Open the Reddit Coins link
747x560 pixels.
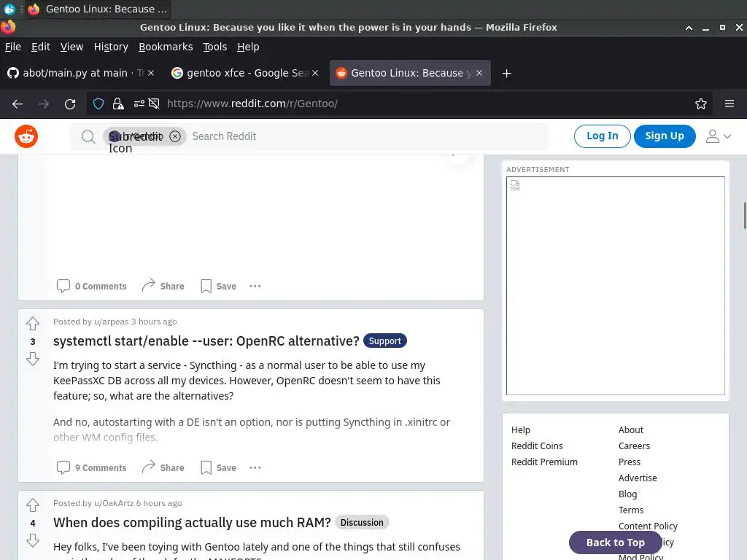pyautogui.click(x=537, y=446)
